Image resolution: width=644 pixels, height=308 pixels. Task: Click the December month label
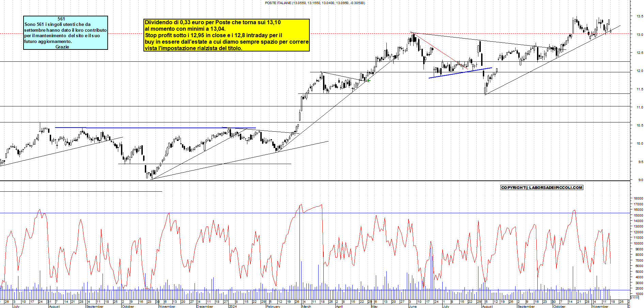pyautogui.click(x=205, y=306)
